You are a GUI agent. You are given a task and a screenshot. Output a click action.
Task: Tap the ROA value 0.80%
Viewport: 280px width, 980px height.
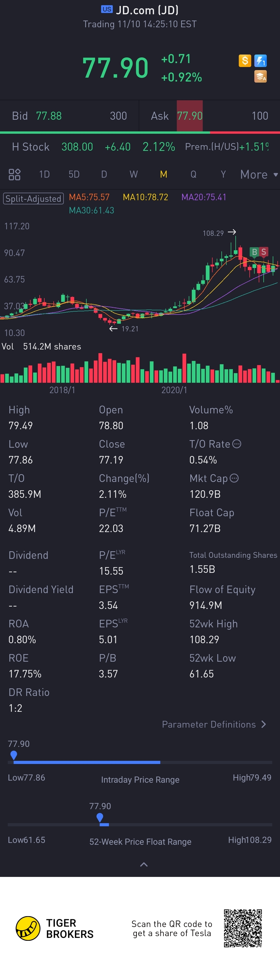point(22,640)
